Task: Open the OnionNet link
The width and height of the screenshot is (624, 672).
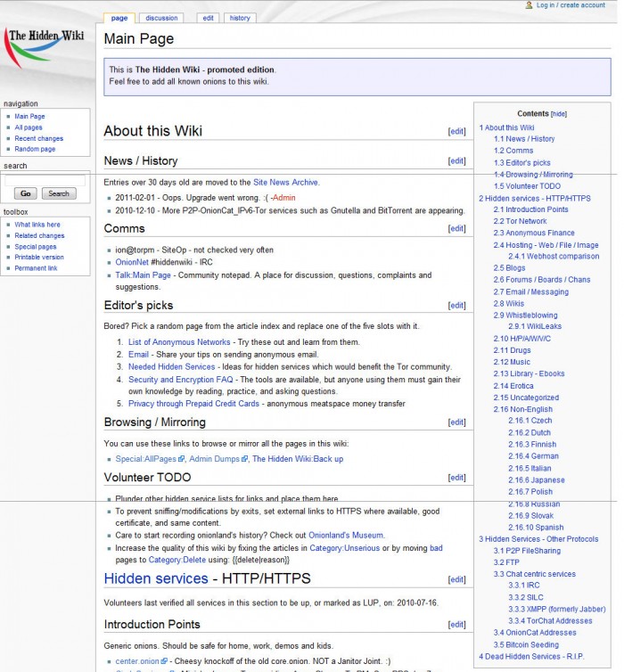Action: (x=132, y=262)
